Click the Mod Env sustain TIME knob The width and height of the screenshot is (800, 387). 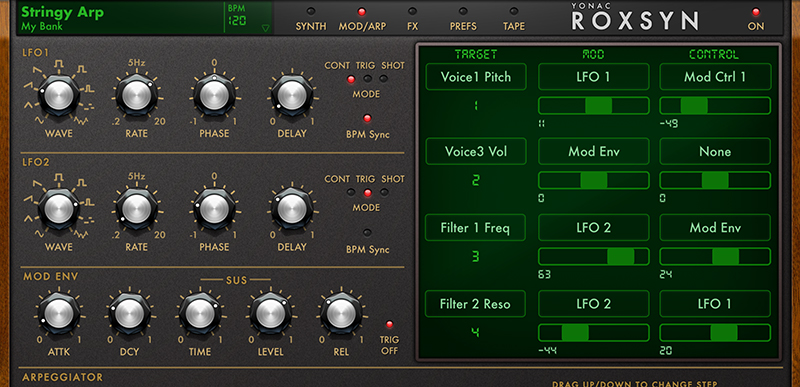click(x=199, y=313)
